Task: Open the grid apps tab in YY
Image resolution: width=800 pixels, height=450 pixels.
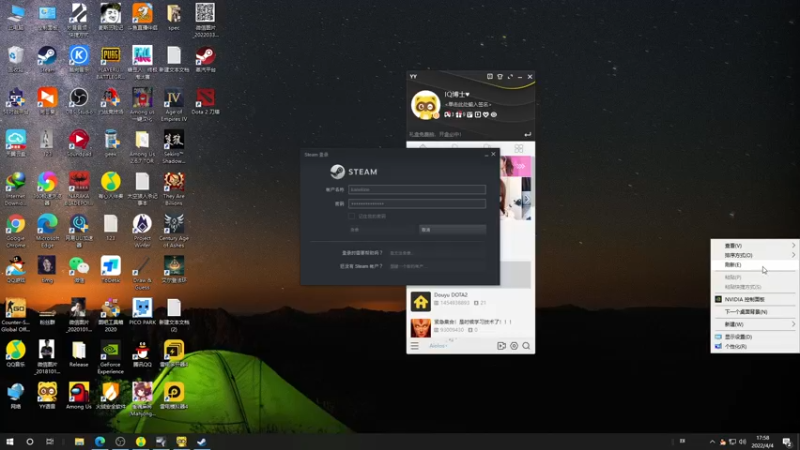Action: click(519, 148)
